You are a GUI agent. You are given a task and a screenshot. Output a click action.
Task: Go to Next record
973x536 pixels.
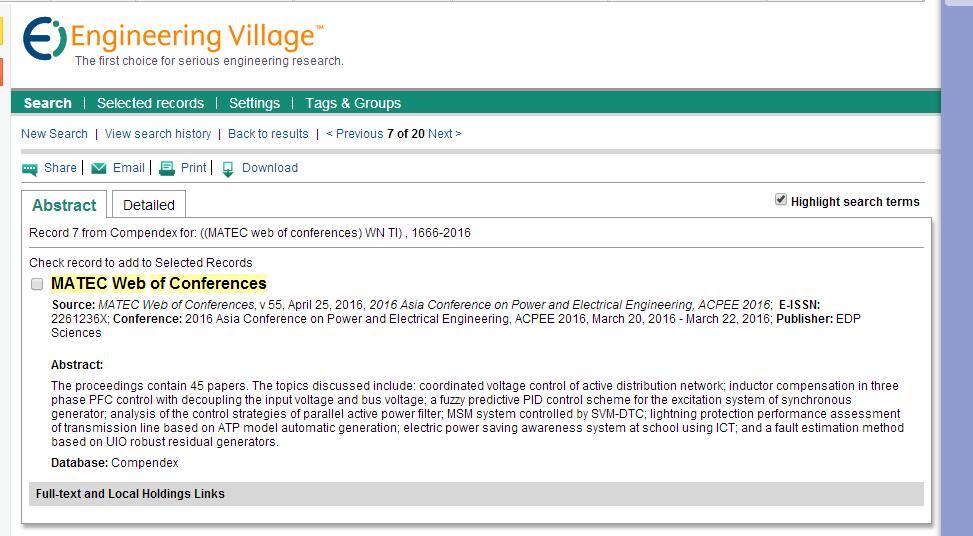tap(444, 133)
